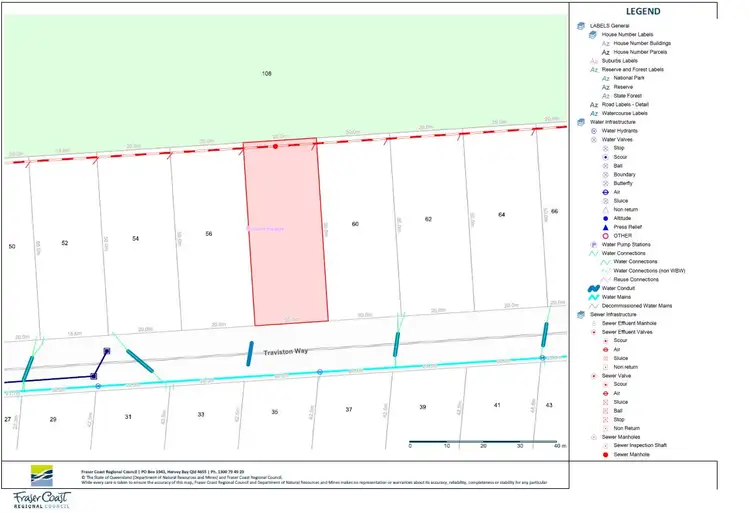The width and height of the screenshot is (750, 514).
Task: Click the Water Mains cyan line symbol
Action: click(594, 297)
